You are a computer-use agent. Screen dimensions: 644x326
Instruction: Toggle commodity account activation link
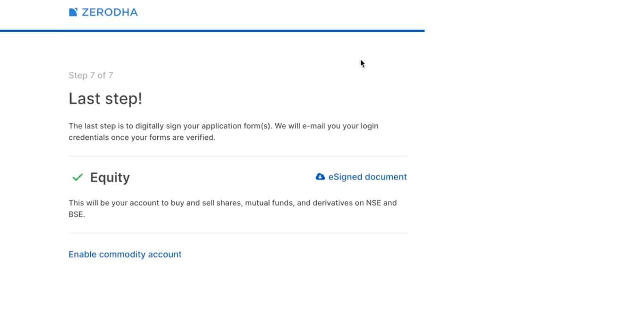(x=125, y=254)
